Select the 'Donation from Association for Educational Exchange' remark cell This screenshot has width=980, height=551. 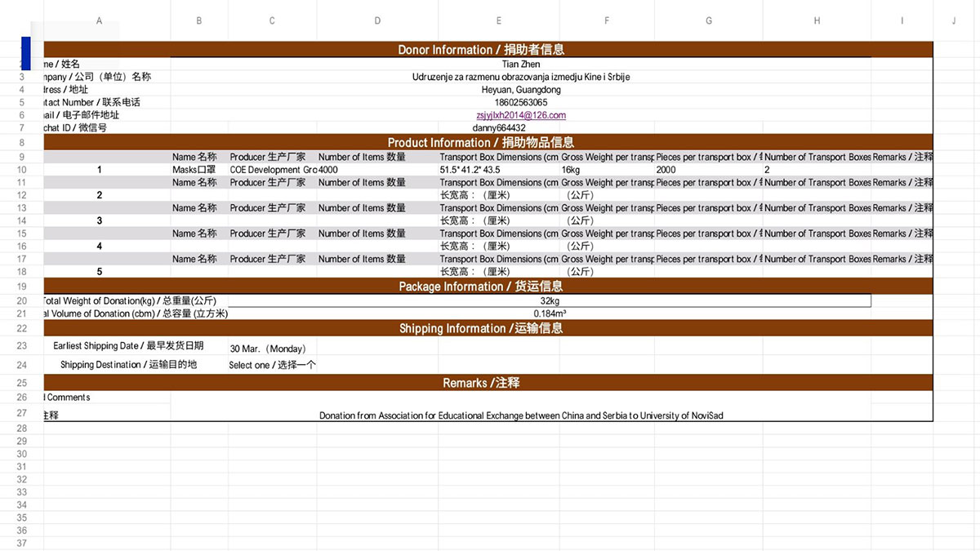[521, 415]
